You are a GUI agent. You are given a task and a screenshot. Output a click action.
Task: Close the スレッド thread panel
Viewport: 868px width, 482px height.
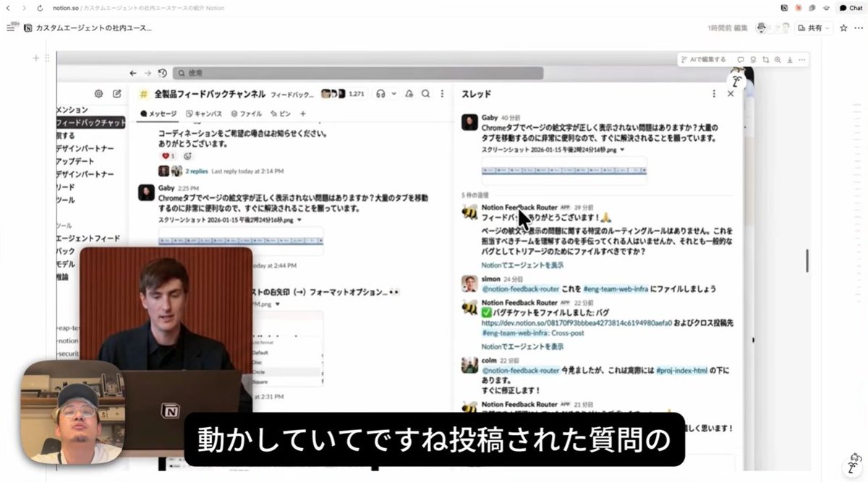pyautogui.click(x=731, y=94)
